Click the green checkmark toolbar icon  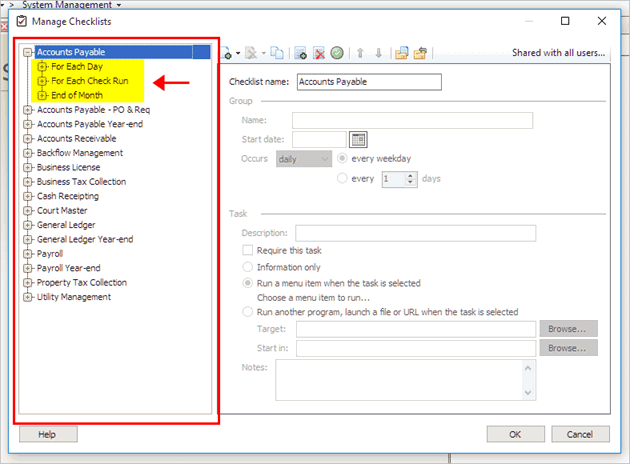pyautogui.click(x=338, y=53)
